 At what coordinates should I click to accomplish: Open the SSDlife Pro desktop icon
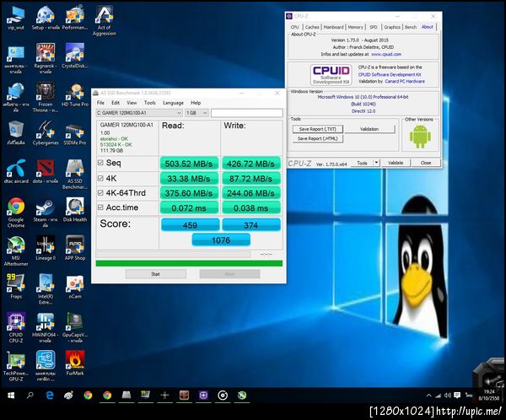point(75,132)
